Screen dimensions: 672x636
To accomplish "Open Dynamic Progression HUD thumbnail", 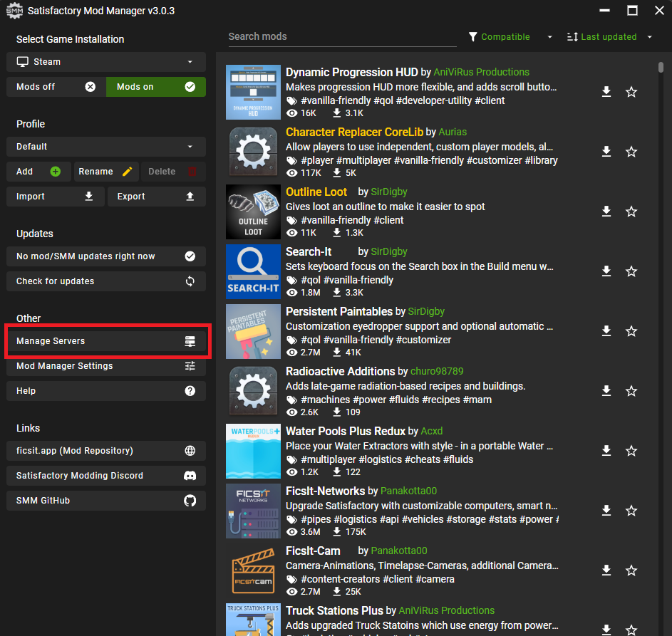I will point(253,92).
